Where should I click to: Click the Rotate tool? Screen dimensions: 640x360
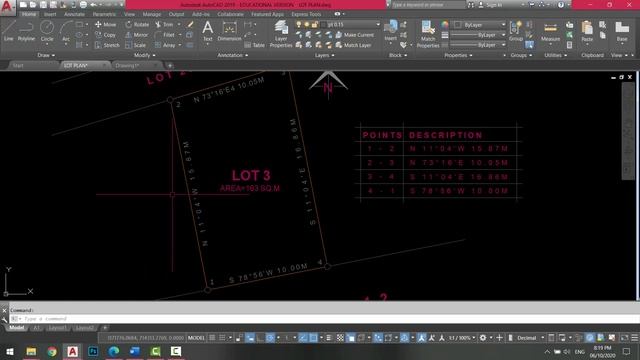(x=137, y=24)
